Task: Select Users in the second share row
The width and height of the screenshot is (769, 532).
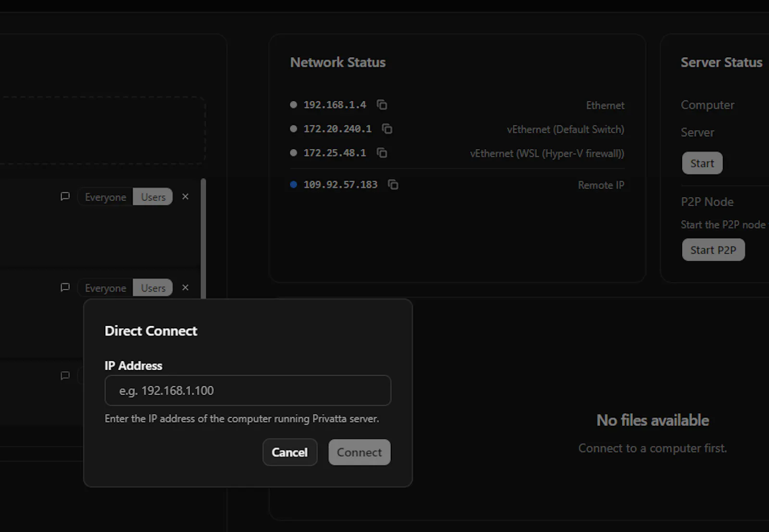Action: tap(153, 288)
